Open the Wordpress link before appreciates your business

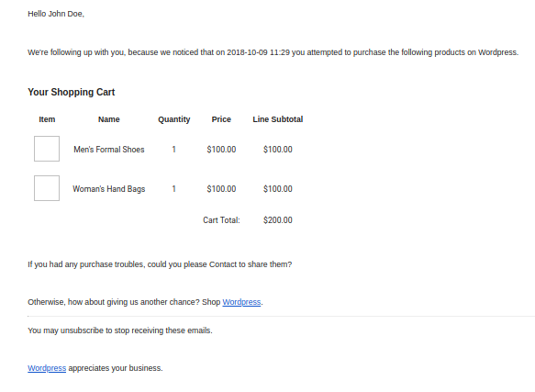47,368
